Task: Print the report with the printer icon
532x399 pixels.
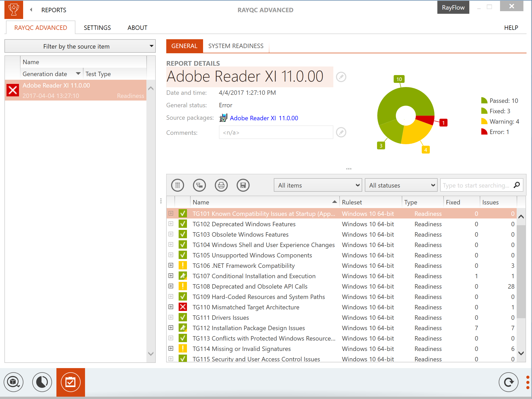Action: (221, 185)
